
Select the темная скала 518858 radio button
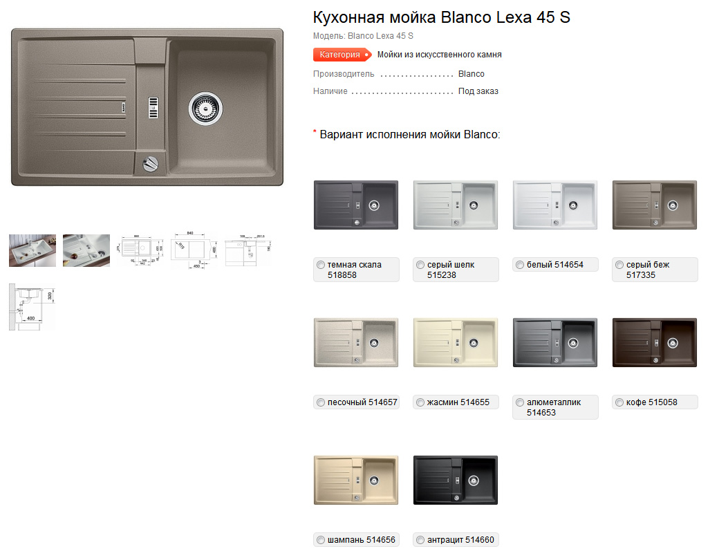321,265
